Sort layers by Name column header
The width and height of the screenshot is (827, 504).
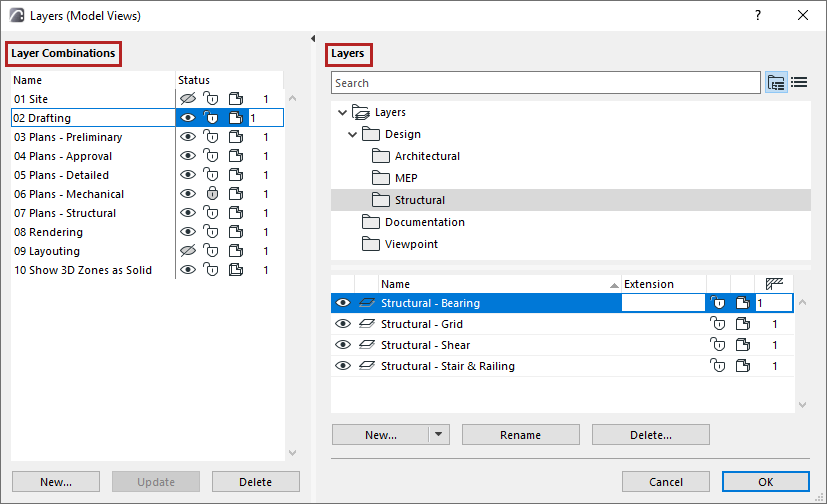pos(497,284)
